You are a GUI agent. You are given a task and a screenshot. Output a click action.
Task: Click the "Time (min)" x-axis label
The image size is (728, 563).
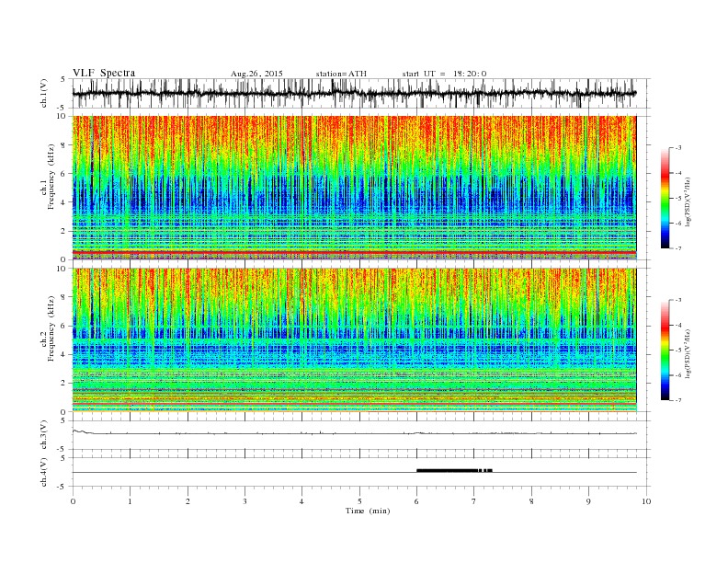(x=368, y=511)
